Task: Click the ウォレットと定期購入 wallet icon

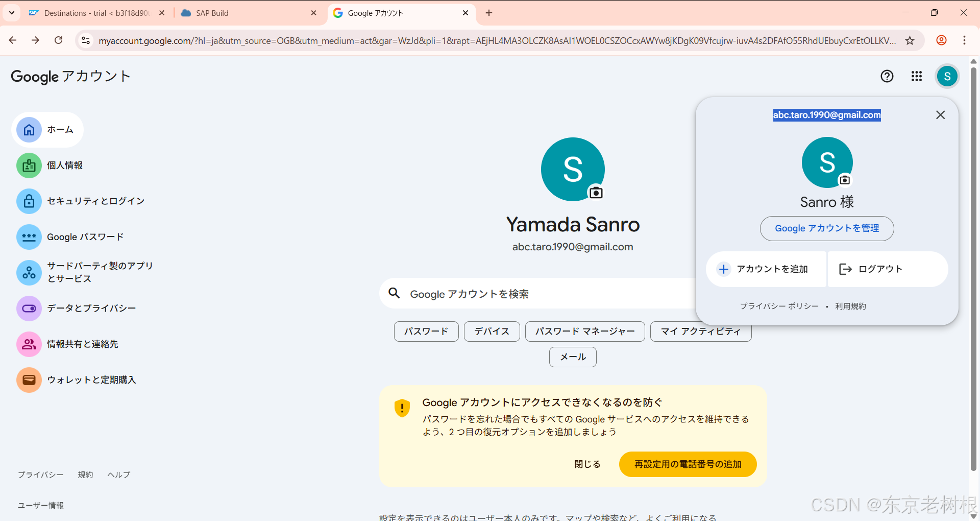Action: point(29,380)
